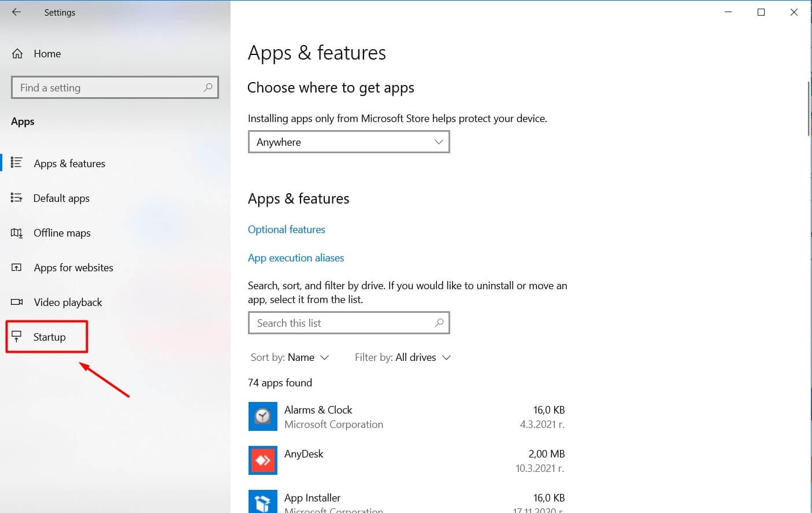The width and height of the screenshot is (812, 513).
Task: Select the Alarms & Clock app icon
Action: [263, 416]
